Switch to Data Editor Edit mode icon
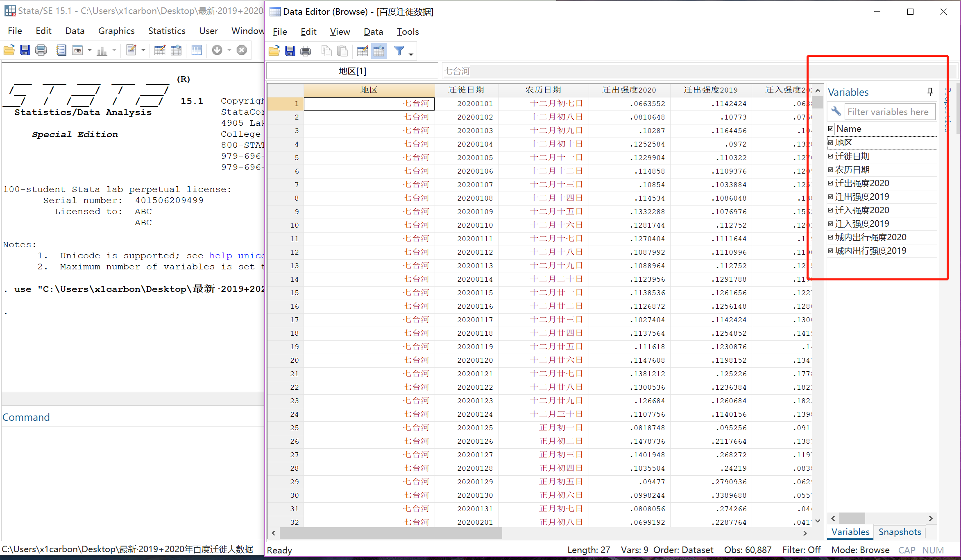Screen dimensions: 961x560 [x=363, y=51]
